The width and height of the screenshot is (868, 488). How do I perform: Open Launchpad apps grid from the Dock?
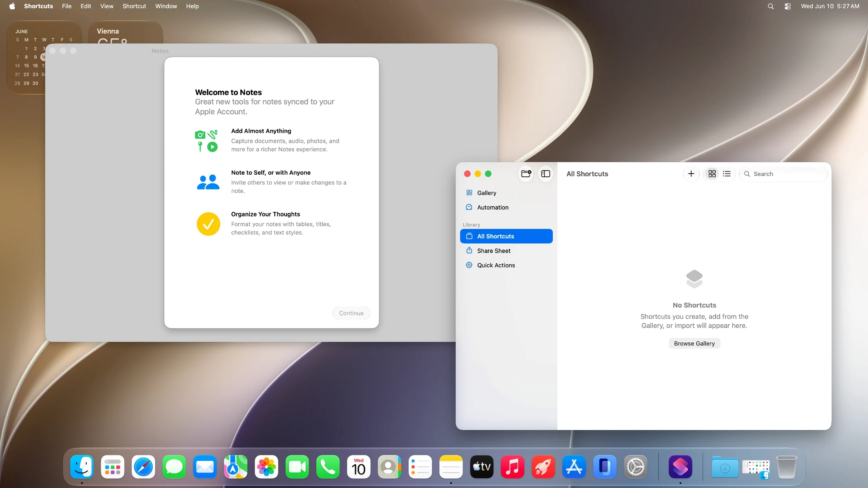(x=113, y=467)
